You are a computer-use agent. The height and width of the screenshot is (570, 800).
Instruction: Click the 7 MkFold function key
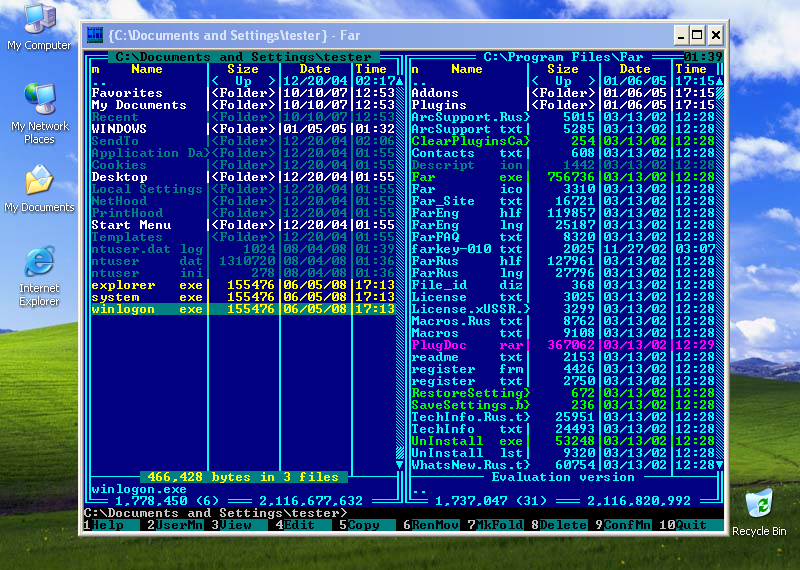pos(495,525)
